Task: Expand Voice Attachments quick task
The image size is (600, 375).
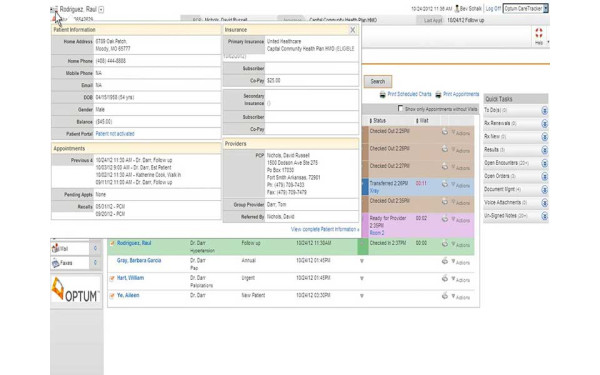Action: 544,203
